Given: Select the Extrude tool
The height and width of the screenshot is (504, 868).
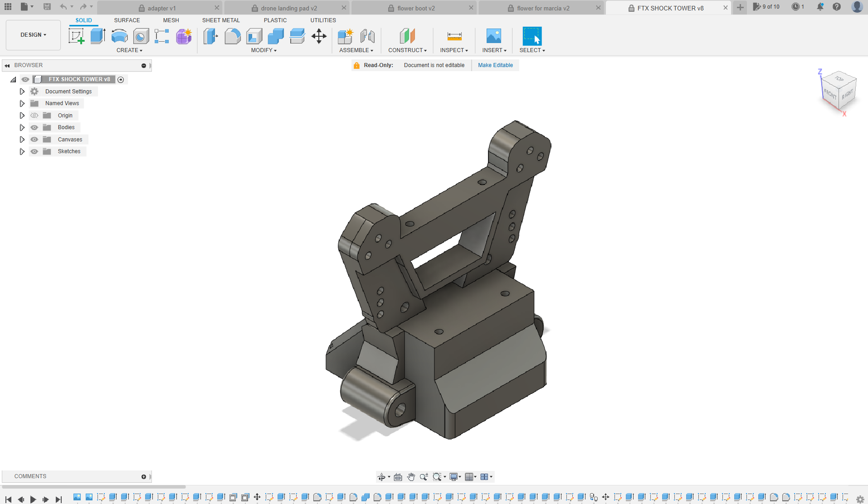Looking at the screenshot, I should tap(98, 36).
